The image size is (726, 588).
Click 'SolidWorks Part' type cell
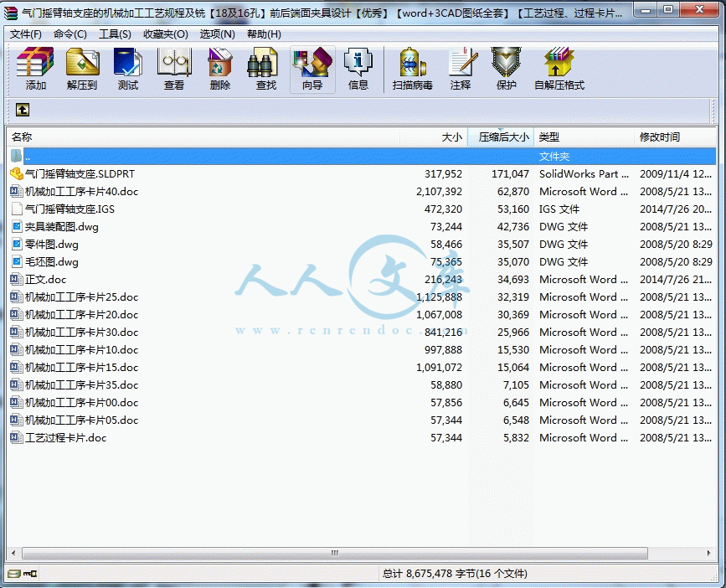click(584, 174)
